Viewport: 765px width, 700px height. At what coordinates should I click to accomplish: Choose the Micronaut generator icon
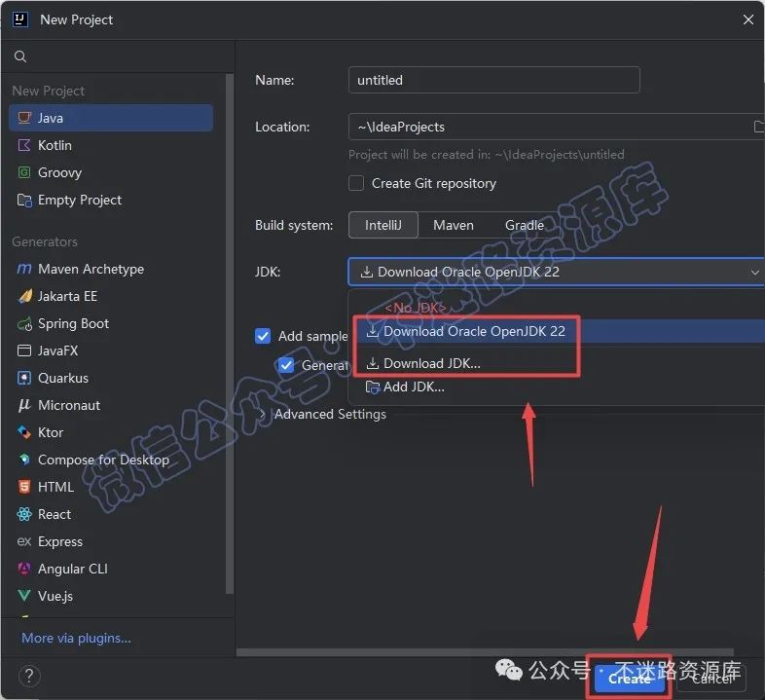point(24,405)
